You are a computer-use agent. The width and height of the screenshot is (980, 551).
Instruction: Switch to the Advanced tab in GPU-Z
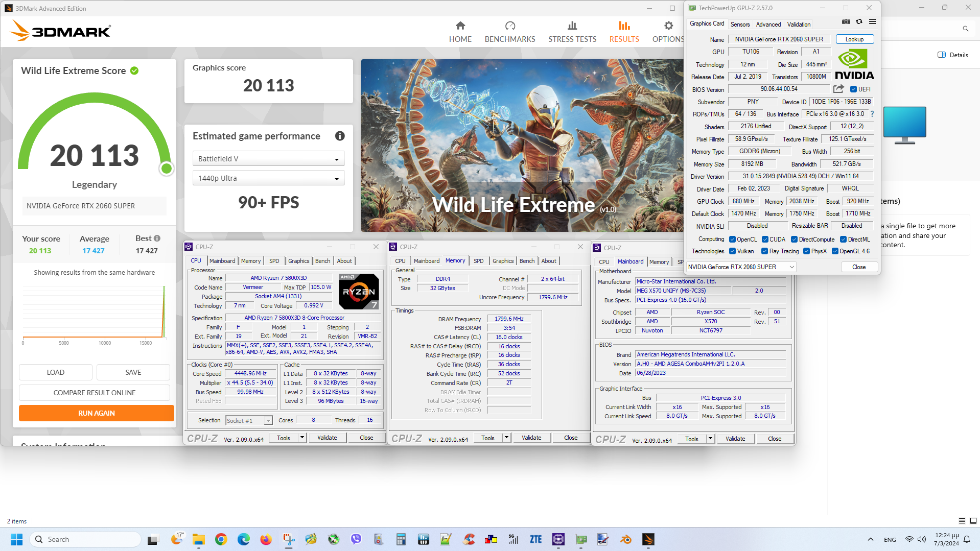(768, 24)
